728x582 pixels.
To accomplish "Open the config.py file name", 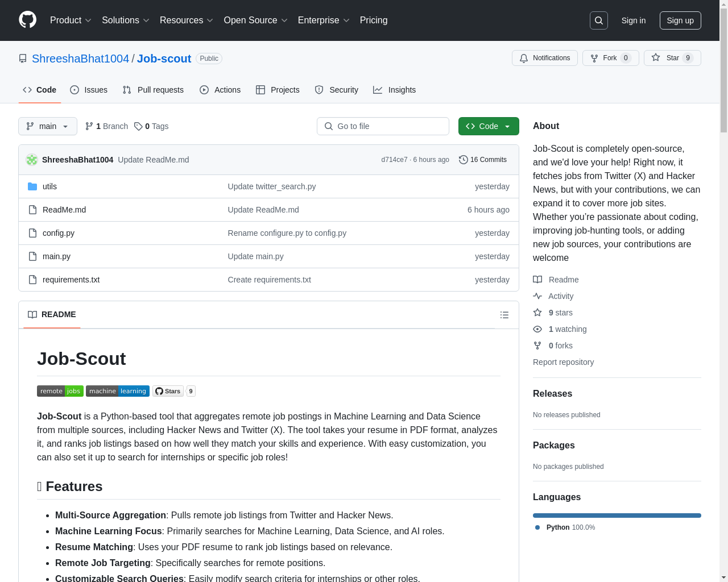I will (59, 233).
